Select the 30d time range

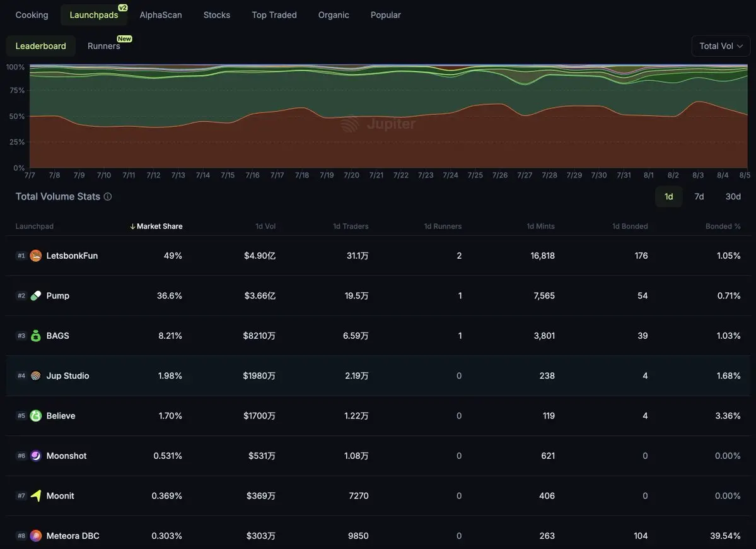733,197
